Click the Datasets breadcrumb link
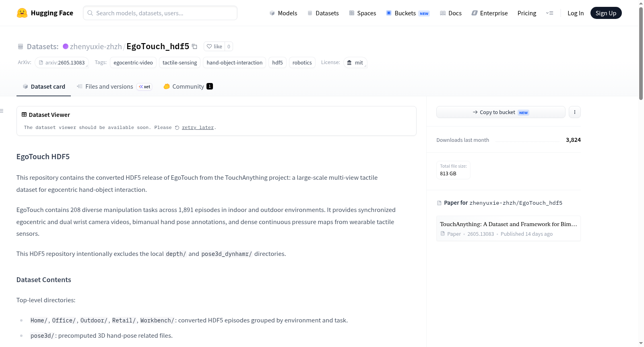644x347 pixels. pyautogui.click(x=42, y=46)
